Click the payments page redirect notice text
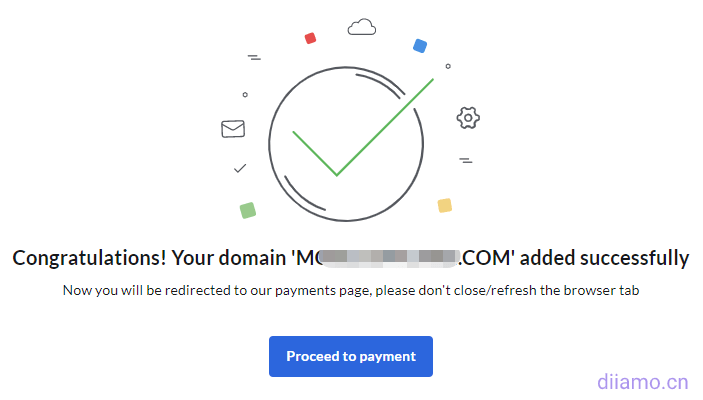703x400 pixels. (x=350, y=291)
